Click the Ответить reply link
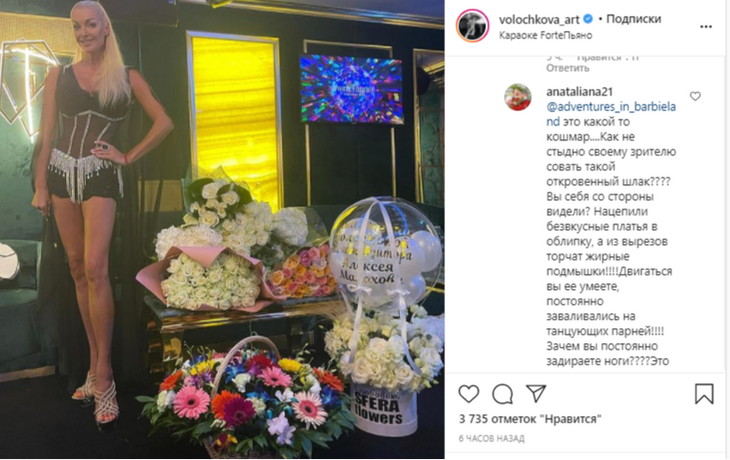Image resolution: width=730 pixels, height=460 pixels. point(568,68)
